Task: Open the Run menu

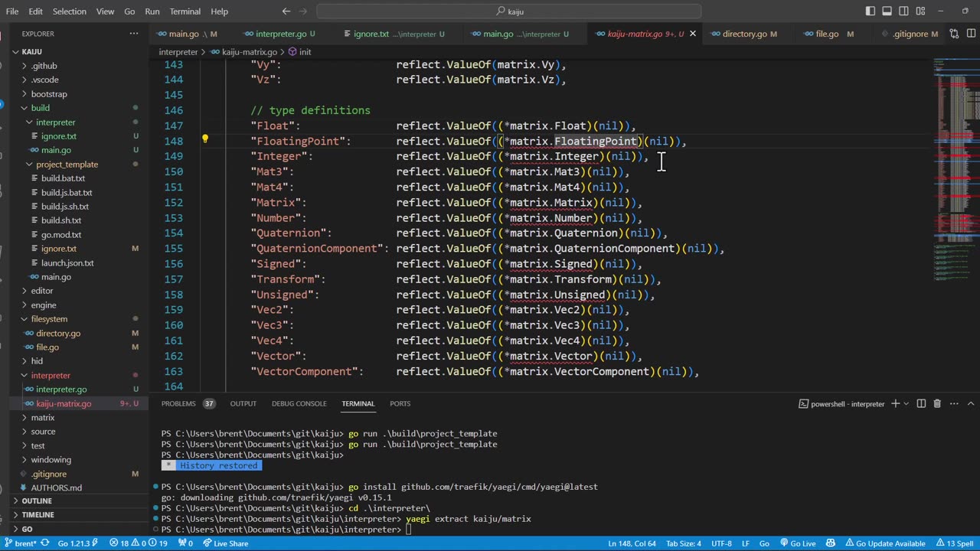Action: [x=152, y=11]
